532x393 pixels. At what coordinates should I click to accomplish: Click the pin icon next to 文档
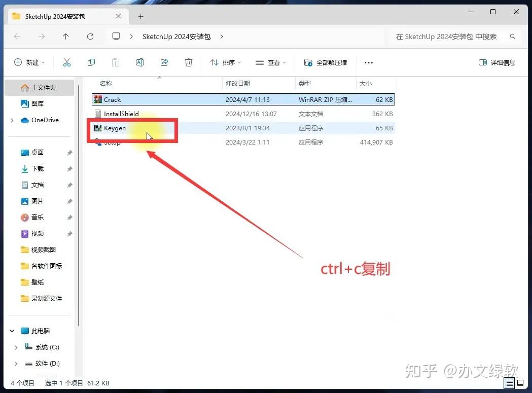coord(69,185)
